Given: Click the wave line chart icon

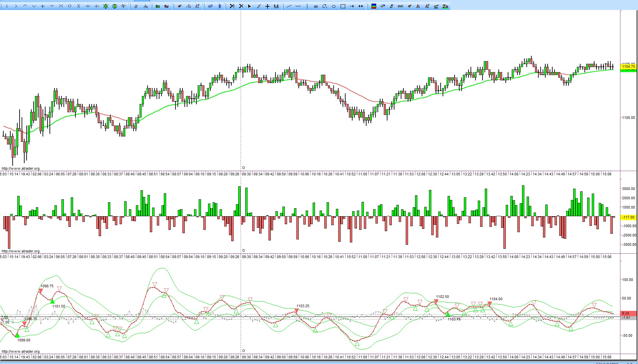Looking at the screenshot, I should click(x=124, y=6).
